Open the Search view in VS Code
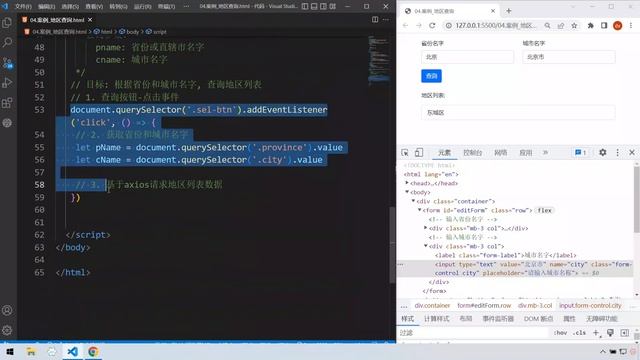This screenshot has height=360, width=640. 7,42
